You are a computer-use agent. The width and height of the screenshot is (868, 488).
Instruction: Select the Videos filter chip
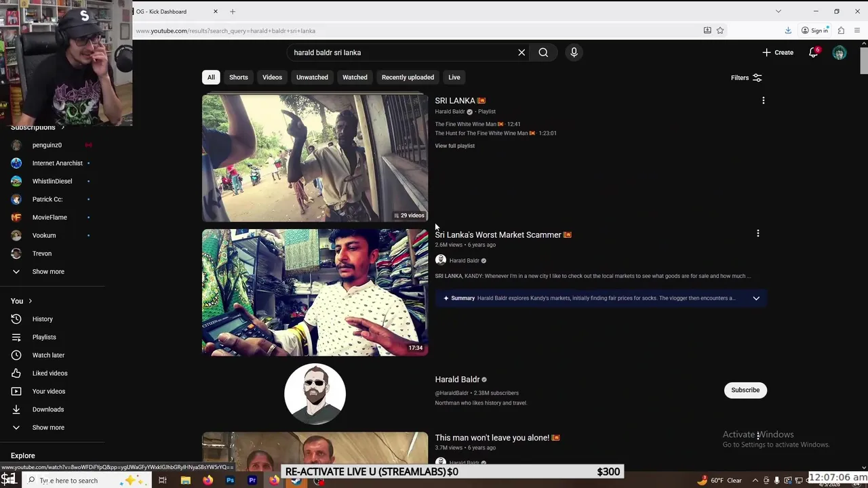[272, 77]
